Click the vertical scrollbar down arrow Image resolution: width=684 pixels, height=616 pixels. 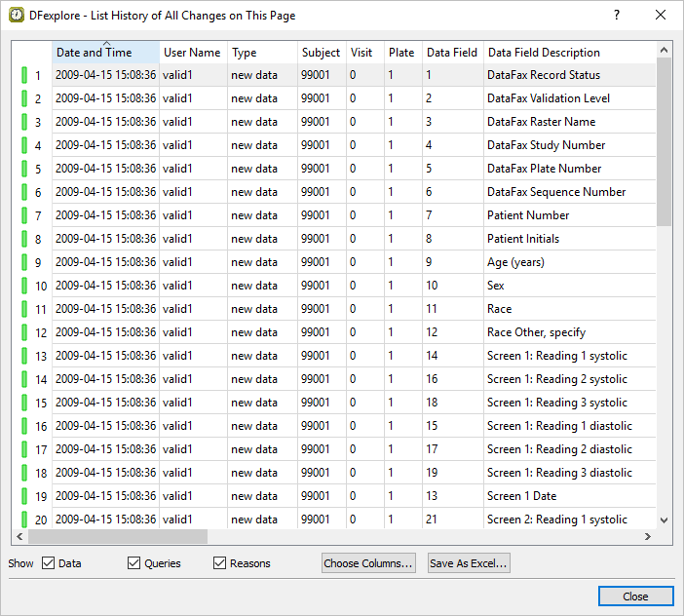click(665, 520)
